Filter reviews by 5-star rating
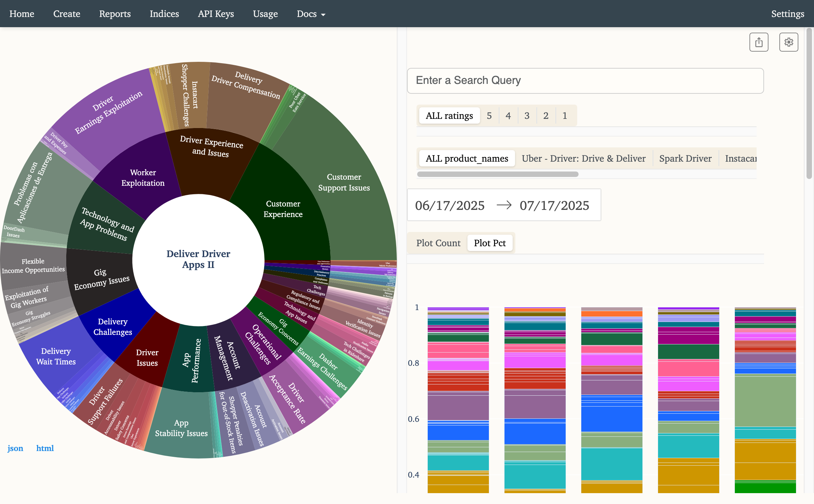The image size is (814, 504). click(x=489, y=115)
